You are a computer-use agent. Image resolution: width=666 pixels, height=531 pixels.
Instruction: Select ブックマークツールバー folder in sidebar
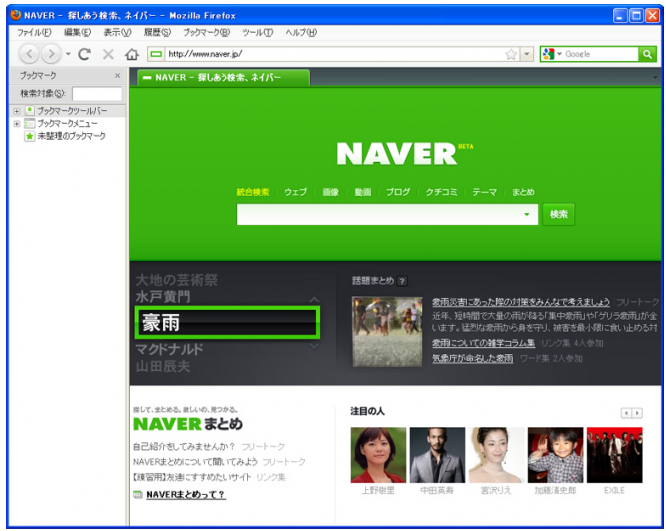pyautogui.click(x=72, y=111)
